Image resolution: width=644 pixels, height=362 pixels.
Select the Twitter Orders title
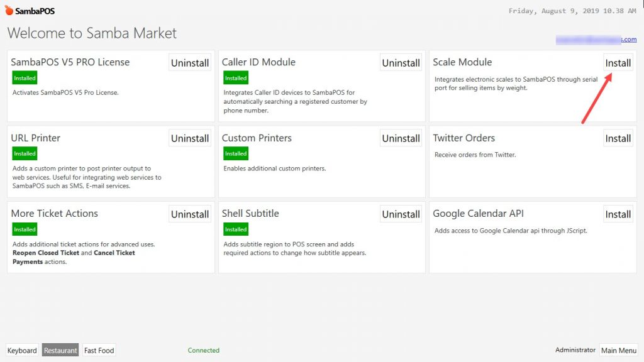point(464,138)
